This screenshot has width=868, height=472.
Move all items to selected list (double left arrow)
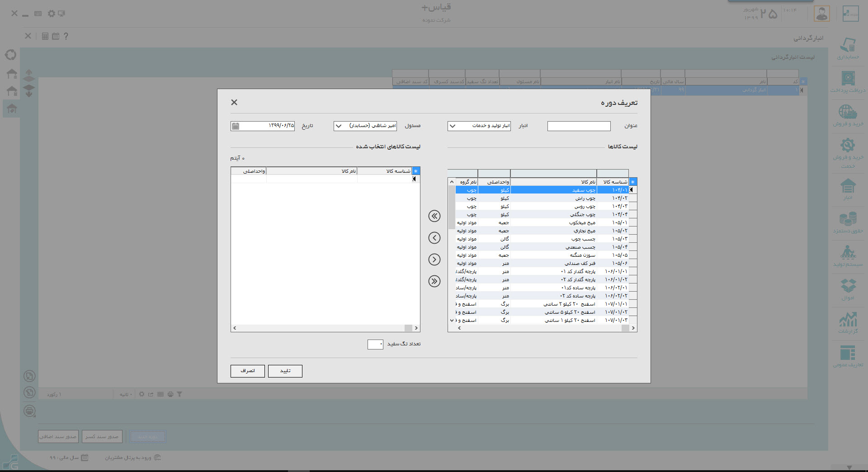[x=434, y=216]
